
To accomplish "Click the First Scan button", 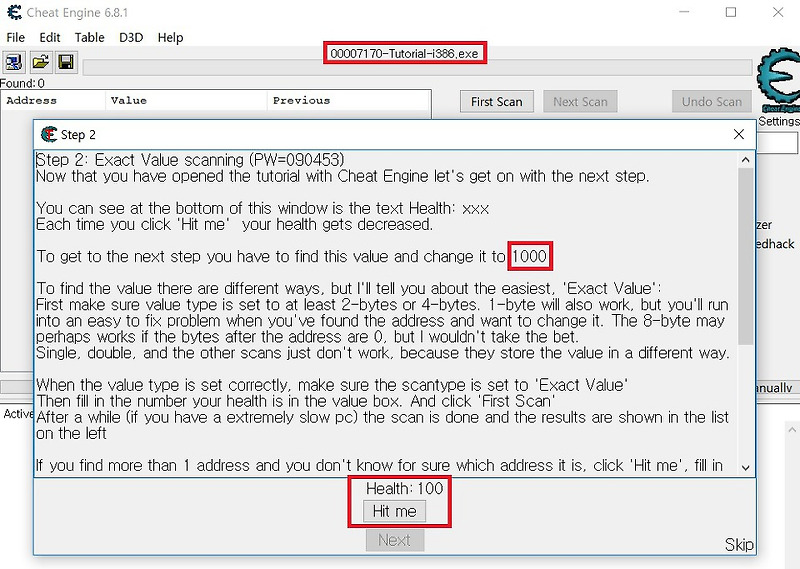I will pyautogui.click(x=496, y=102).
